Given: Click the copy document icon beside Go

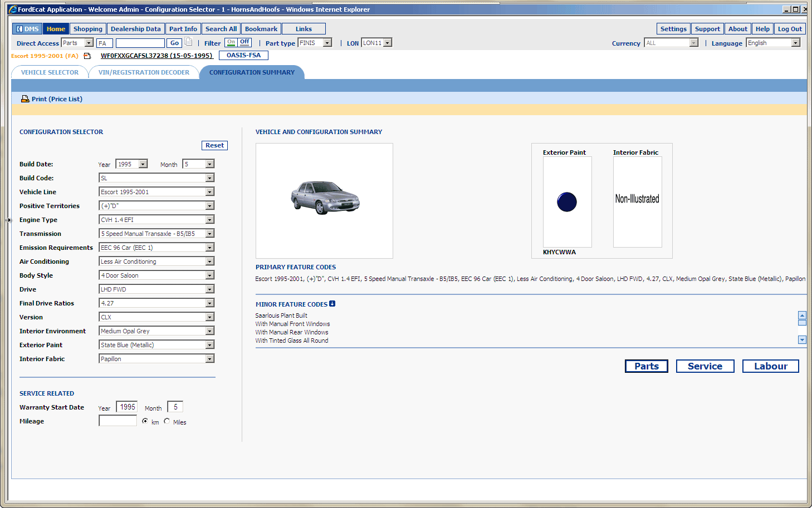Looking at the screenshot, I should (189, 42).
